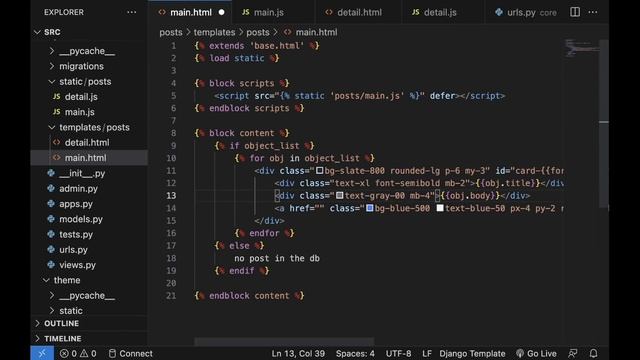
Task: Expand the OUTLINE section
Action: tap(38, 323)
